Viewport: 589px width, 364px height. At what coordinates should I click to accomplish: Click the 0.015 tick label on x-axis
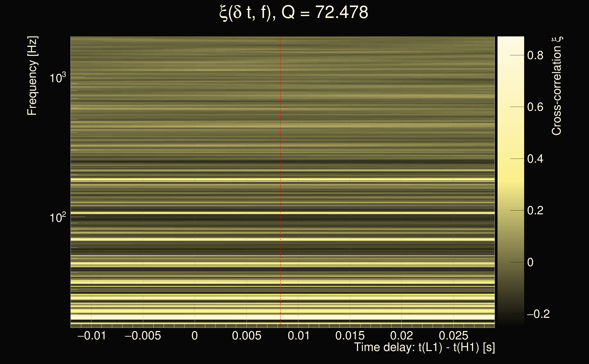pyautogui.click(x=350, y=336)
